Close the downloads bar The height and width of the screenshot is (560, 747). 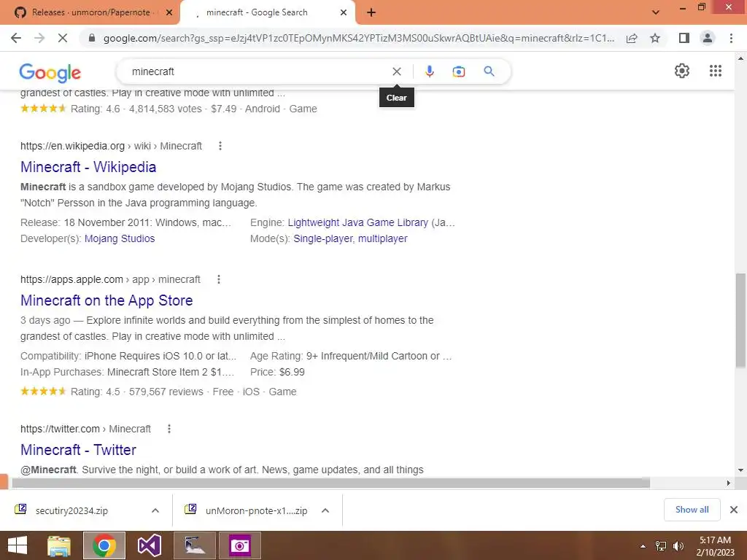734,510
